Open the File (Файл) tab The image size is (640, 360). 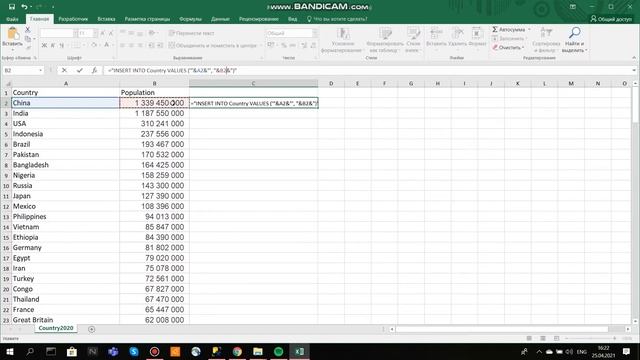pos(12,19)
